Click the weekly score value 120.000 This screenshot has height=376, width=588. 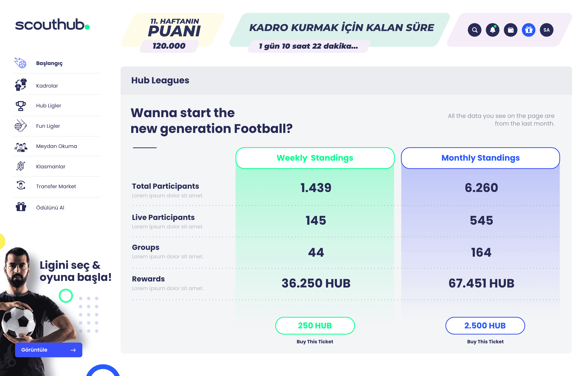[x=169, y=46]
